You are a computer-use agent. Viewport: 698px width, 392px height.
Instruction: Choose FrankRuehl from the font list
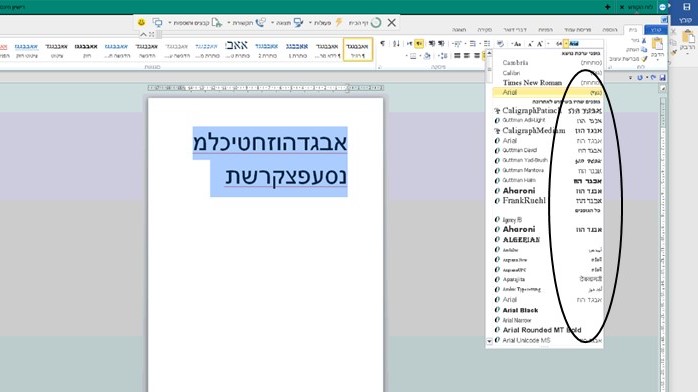[548, 201]
